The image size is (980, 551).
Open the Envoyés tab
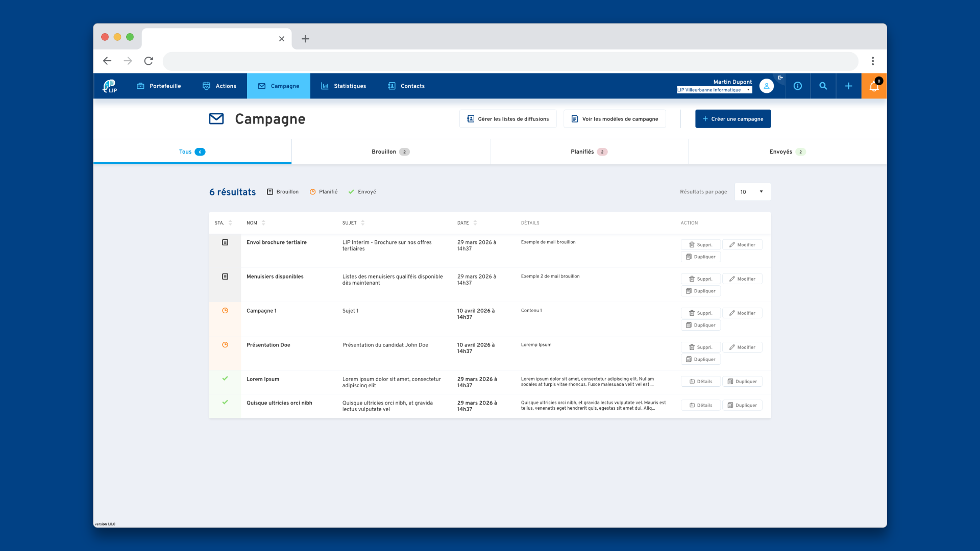[x=782, y=152]
